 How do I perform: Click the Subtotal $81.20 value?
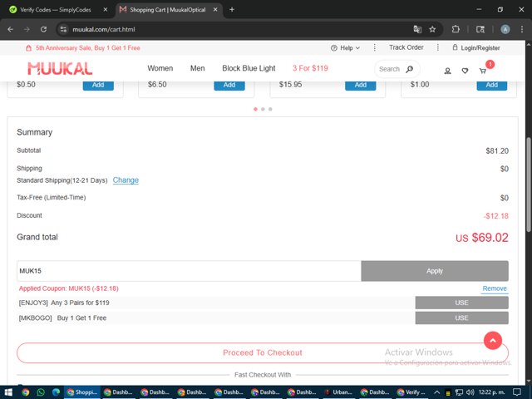click(x=497, y=151)
